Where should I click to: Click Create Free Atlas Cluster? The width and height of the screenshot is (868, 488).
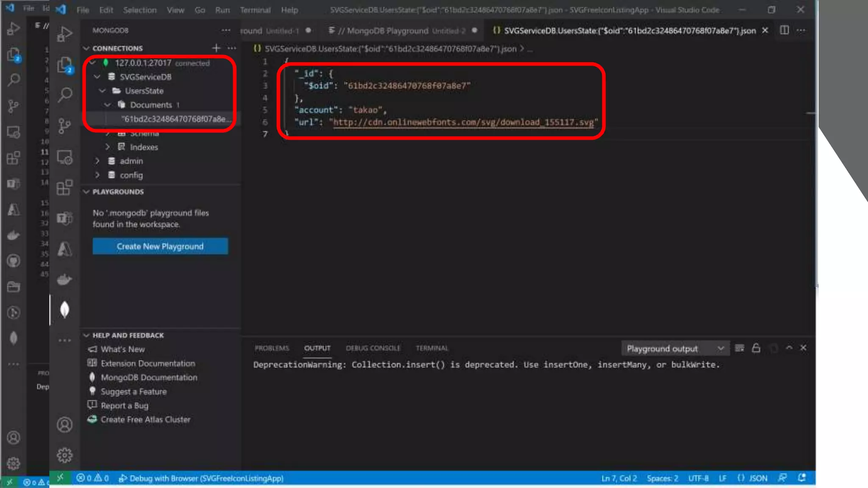click(x=145, y=420)
